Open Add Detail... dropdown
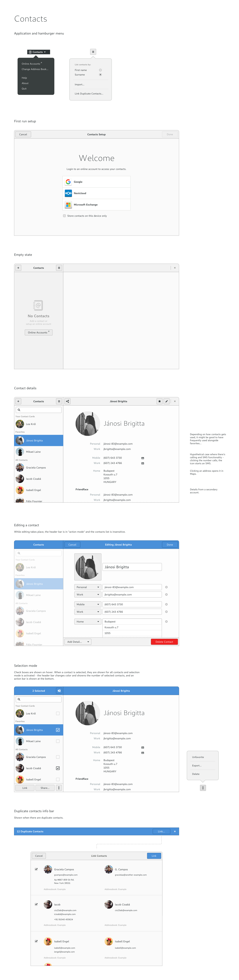Image resolution: width=239 pixels, height=980 pixels. click(x=78, y=642)
